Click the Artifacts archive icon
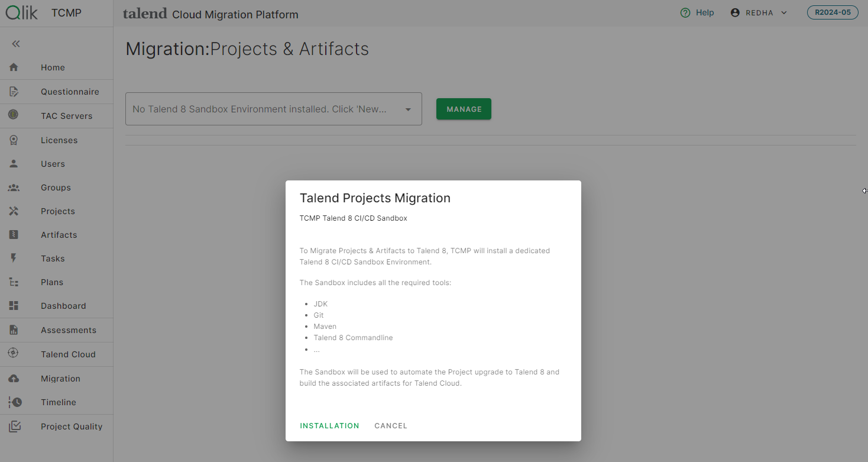Viewport: 868px width, 462px height. click(14, 235)
